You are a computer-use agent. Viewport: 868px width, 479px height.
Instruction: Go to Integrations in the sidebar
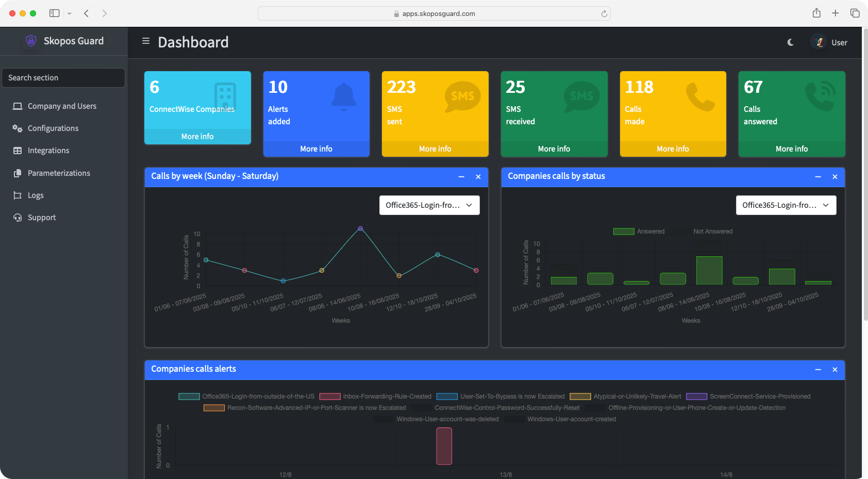coord(48,151)
